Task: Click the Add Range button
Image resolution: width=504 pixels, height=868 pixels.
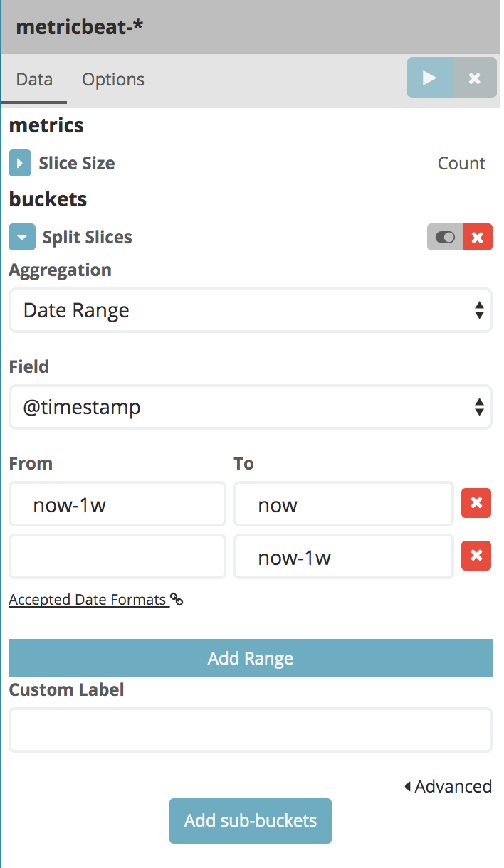Action: pyautogui.click(x=250, y=658)
